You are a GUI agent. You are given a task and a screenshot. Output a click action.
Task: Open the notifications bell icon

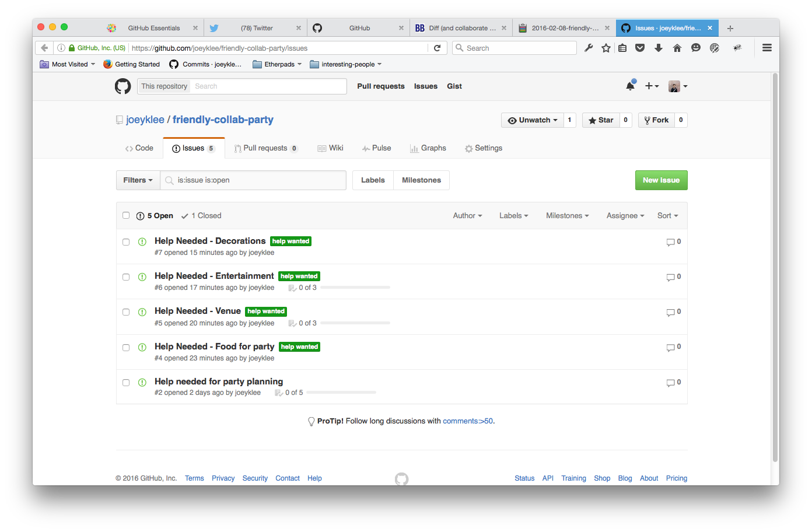pyautogui.click(x=630, y=86)
